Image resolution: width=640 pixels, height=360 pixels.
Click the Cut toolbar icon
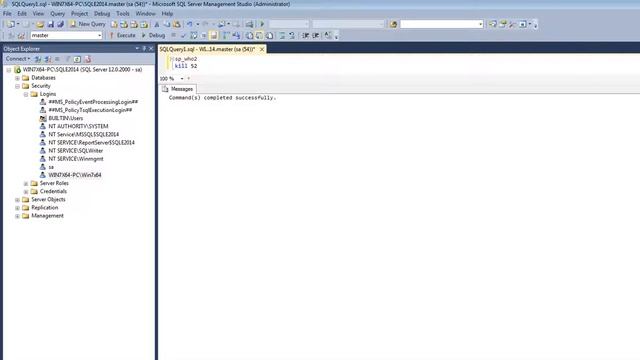click(x=157, y=24)
